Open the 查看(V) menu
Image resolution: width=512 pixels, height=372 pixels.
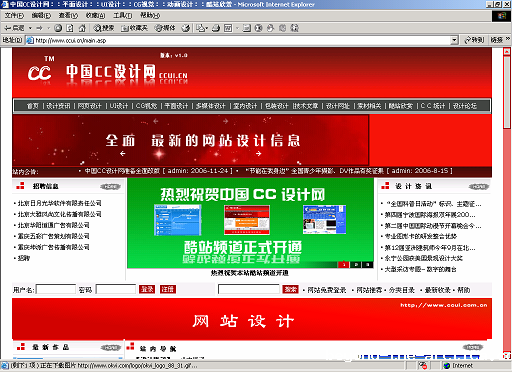[x=68, y=15]
